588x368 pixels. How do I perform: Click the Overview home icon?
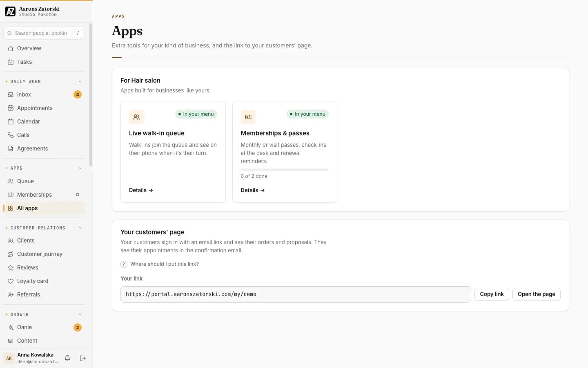(x=11, y=49)
